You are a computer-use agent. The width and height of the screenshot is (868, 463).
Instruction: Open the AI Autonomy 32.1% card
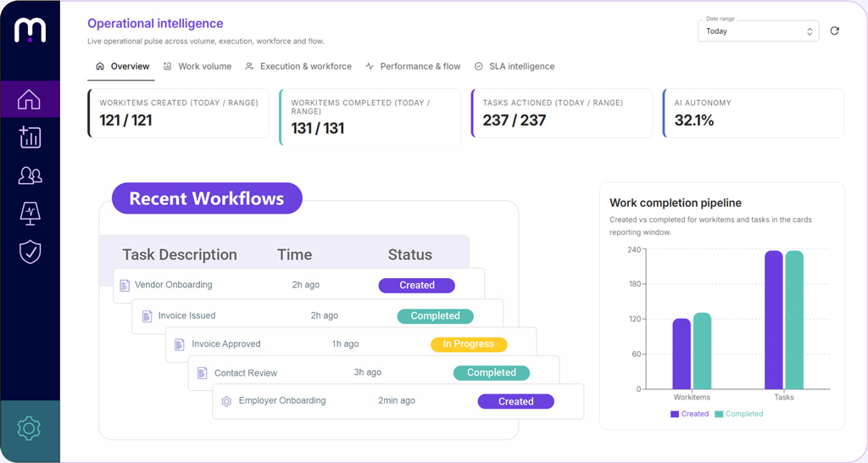tap(753, 113)
